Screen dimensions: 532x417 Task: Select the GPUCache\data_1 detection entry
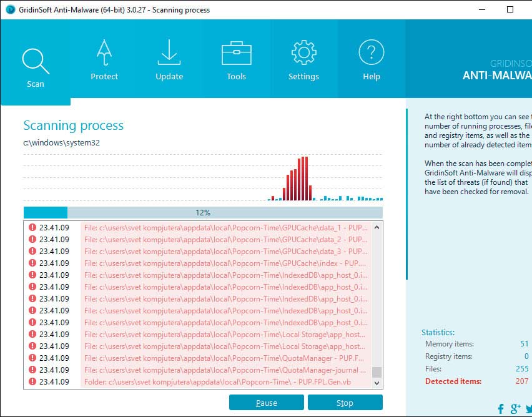[x=199, y=228]
